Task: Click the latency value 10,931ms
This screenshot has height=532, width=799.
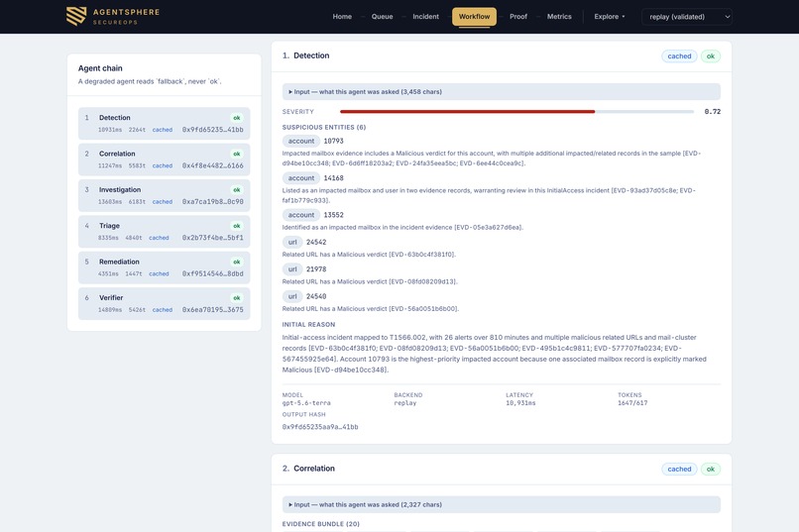Action: (x=520, y=403)
